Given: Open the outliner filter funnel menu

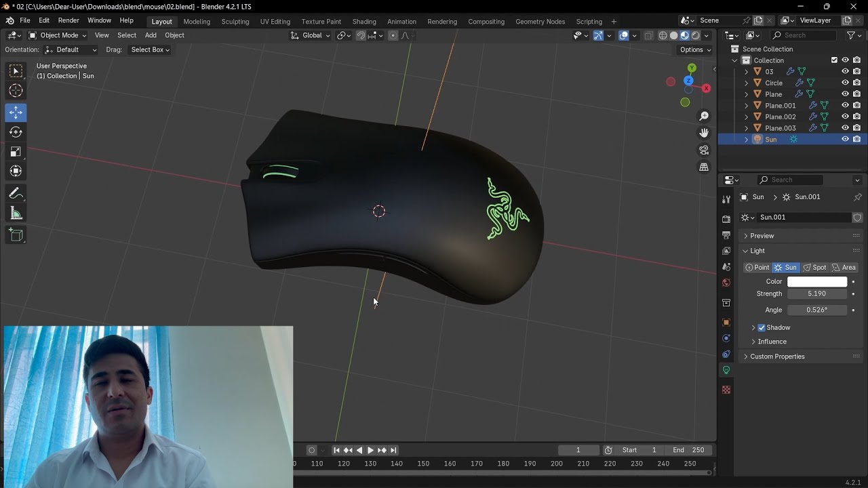Looking at the screenshot, I should 854,35.
